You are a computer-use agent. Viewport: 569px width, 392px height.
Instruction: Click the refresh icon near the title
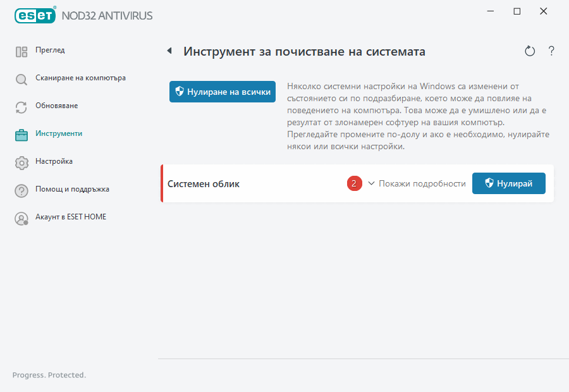pyautogui.click(x=530, y=51)
